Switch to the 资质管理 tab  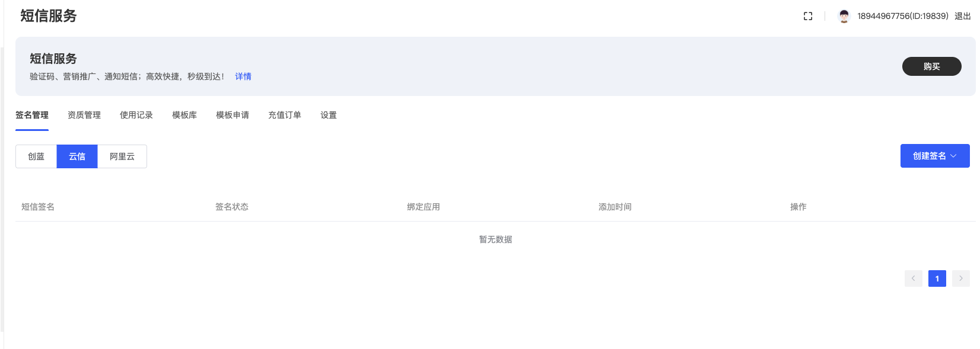[x=84, y=115]
